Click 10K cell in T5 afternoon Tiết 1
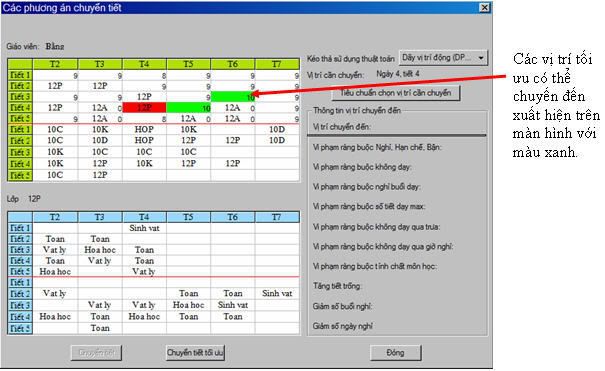The width and height of the screenshot is (605, 371). (189, 130)
